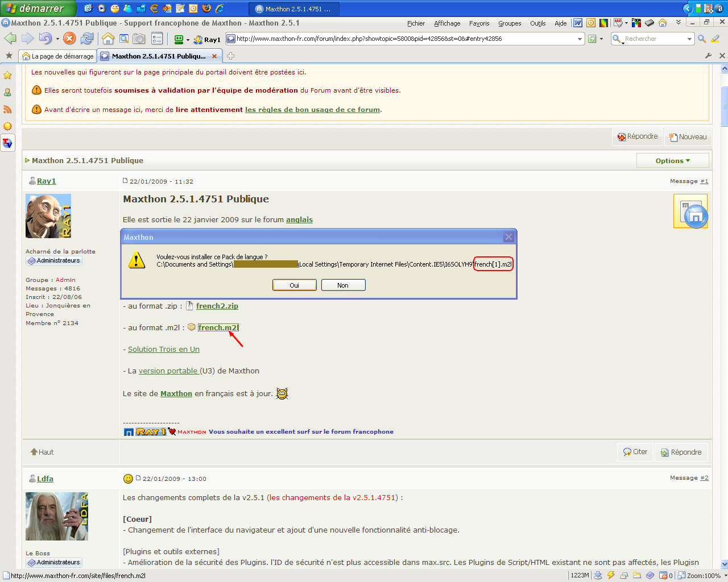Screen dimensions: 728x582
Task: Open the Go button dropdown arrow
Action: click(601, 39)
